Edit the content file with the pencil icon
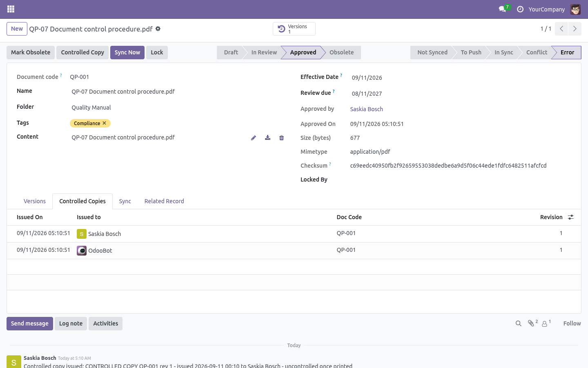Viewport: 588px width, 368px height. [x=254, y=138]
